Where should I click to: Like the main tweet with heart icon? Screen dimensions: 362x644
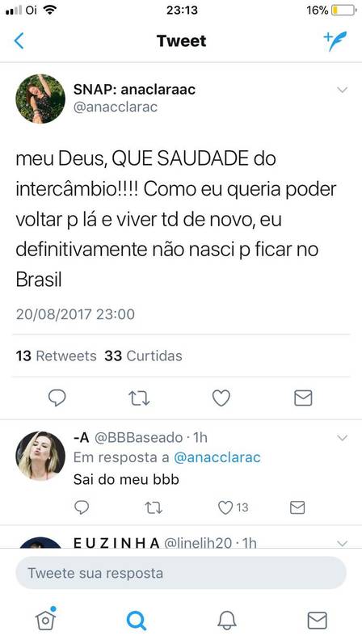pos(221,398)
